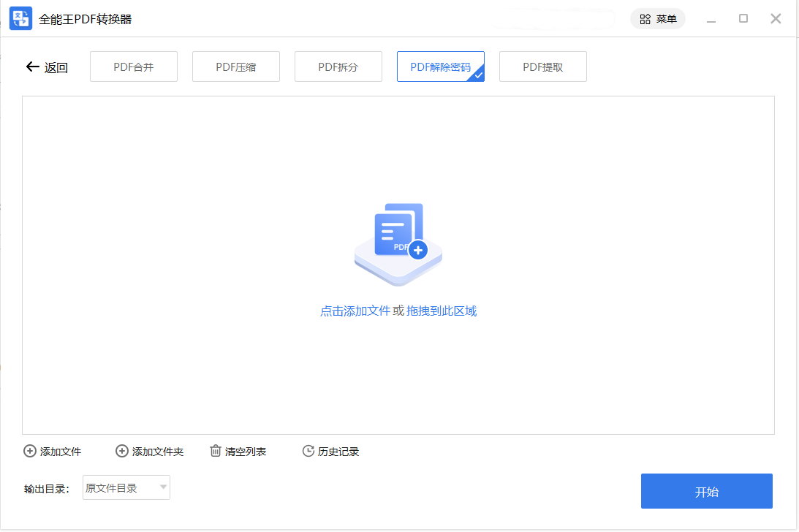Click the back arrow beside 返回
The height and width of the screenshot is (532, 799).
[31, 66]
